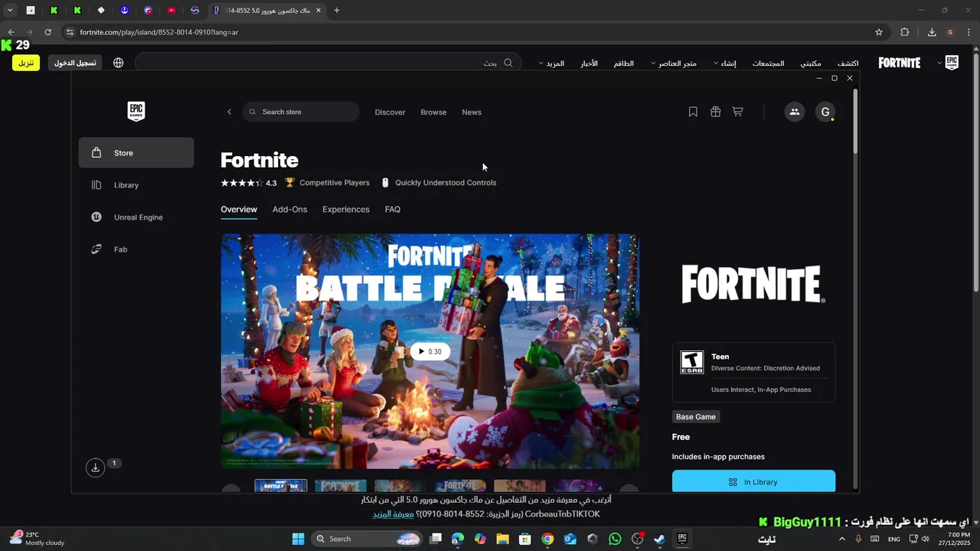Open the G account avatar
This screenshot has height=551, width=980.
(x=825, y=112)
